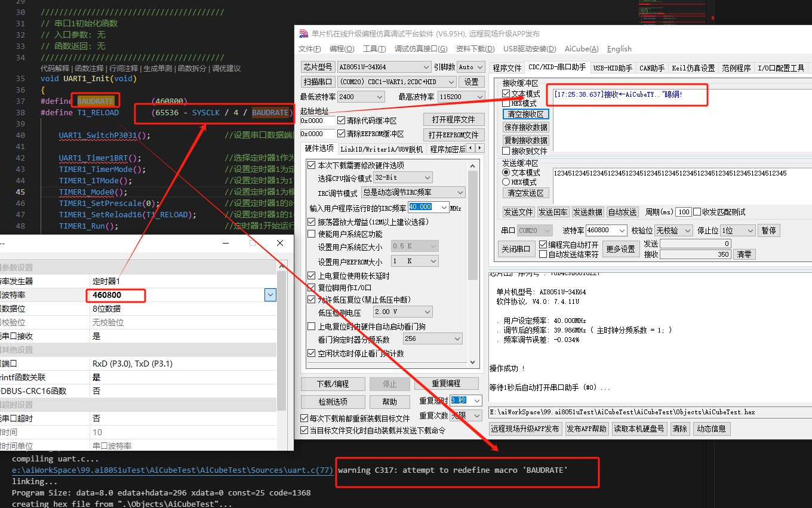Open the uart.c(77) path link in terminal
Screen dimensions: 812x508
coord(173,470)
